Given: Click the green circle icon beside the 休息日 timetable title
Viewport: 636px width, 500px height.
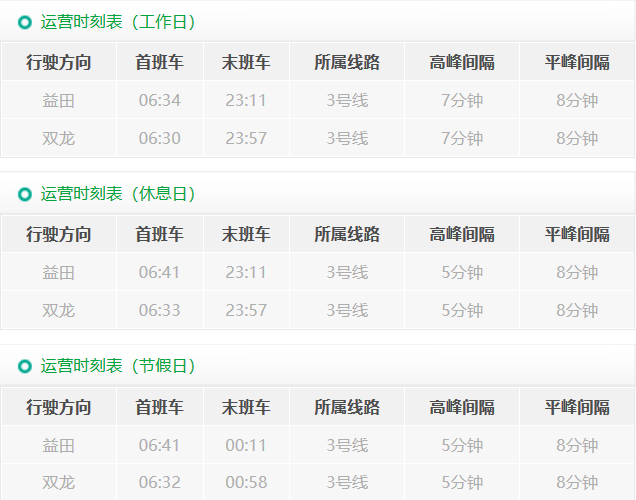Looking at the screenshot, I should 25,194.
